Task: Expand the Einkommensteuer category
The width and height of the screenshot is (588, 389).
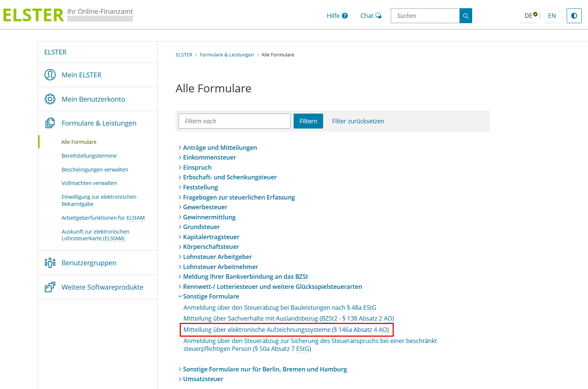Action: pyautogui.click(x=209, y=157)
